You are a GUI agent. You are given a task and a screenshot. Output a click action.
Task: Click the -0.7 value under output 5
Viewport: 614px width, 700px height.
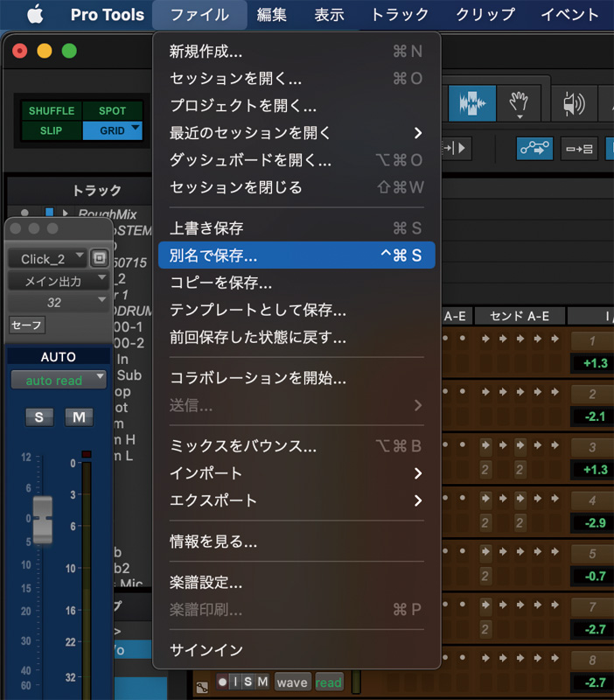595,576
